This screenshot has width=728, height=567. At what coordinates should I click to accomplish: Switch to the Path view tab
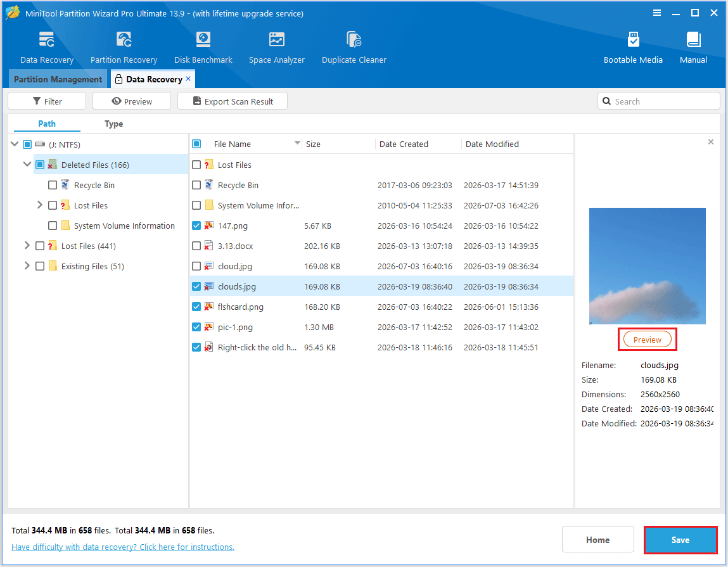click(x=47, y=124)
